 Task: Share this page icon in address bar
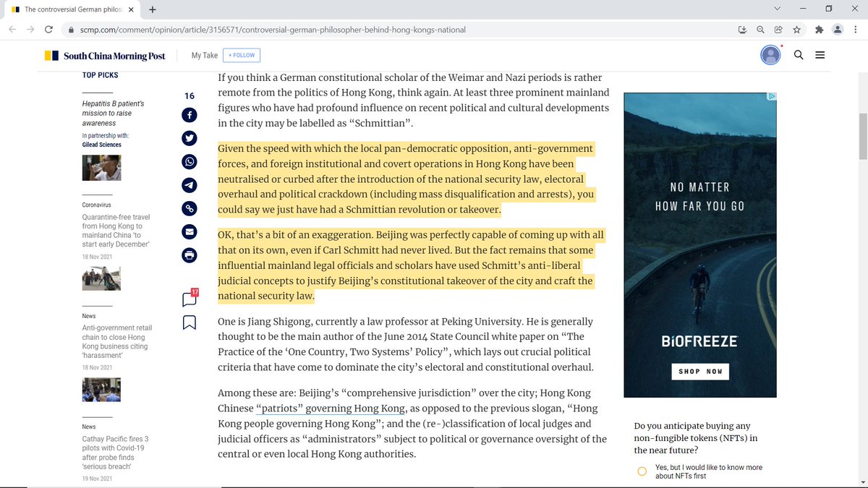tap(778, 30)
